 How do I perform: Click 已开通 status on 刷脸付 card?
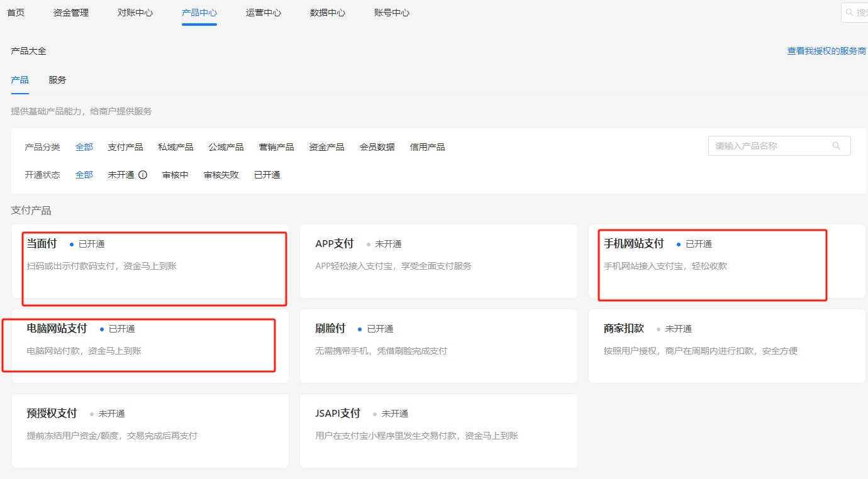tap(381, 329)
